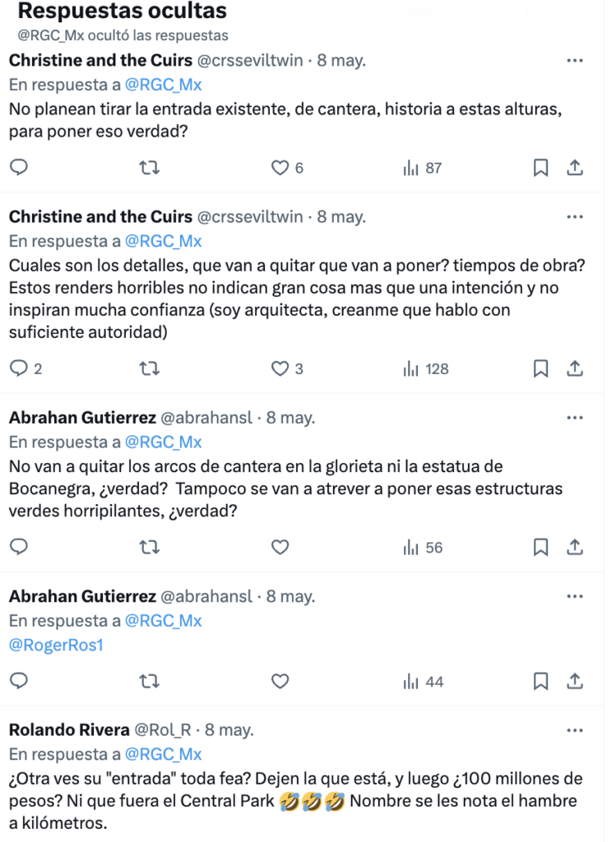
Task: Share the tweet with 87 views
Action: tap(575, 168)
